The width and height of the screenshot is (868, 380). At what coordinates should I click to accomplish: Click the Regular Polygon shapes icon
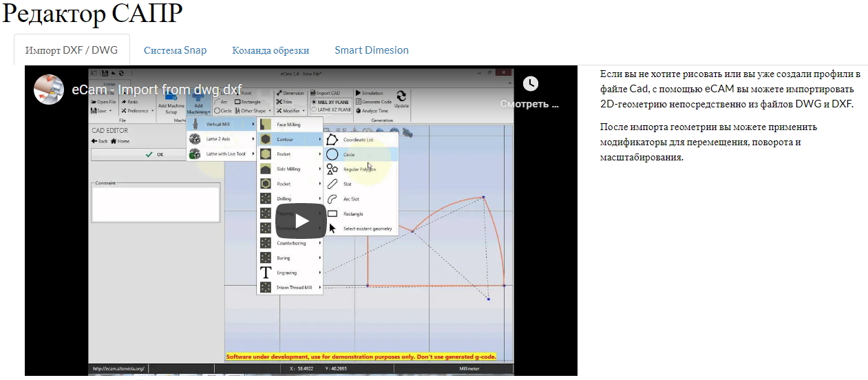(332, 169)
